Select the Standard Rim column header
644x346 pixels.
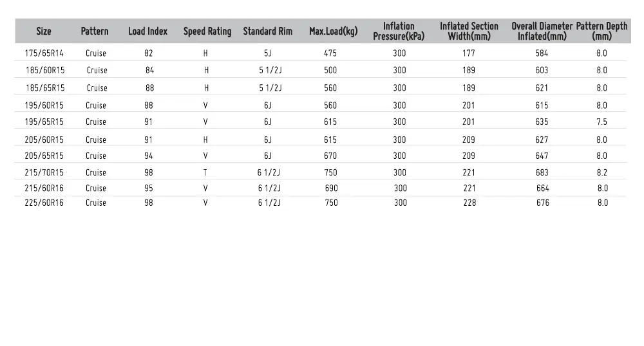(267, 32)
